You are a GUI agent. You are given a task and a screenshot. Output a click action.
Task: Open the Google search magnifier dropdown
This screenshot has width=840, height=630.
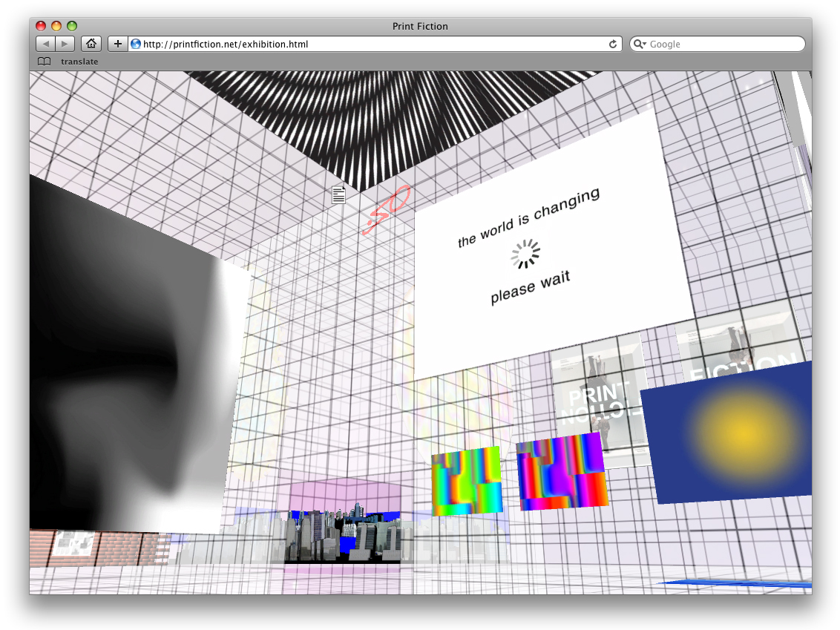click(x=640, y=44)
